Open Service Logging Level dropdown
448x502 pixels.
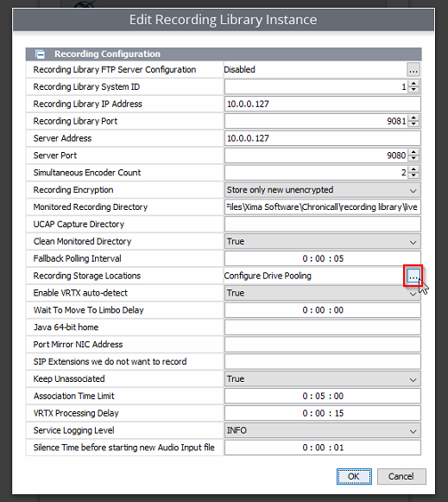pos(413,430)
